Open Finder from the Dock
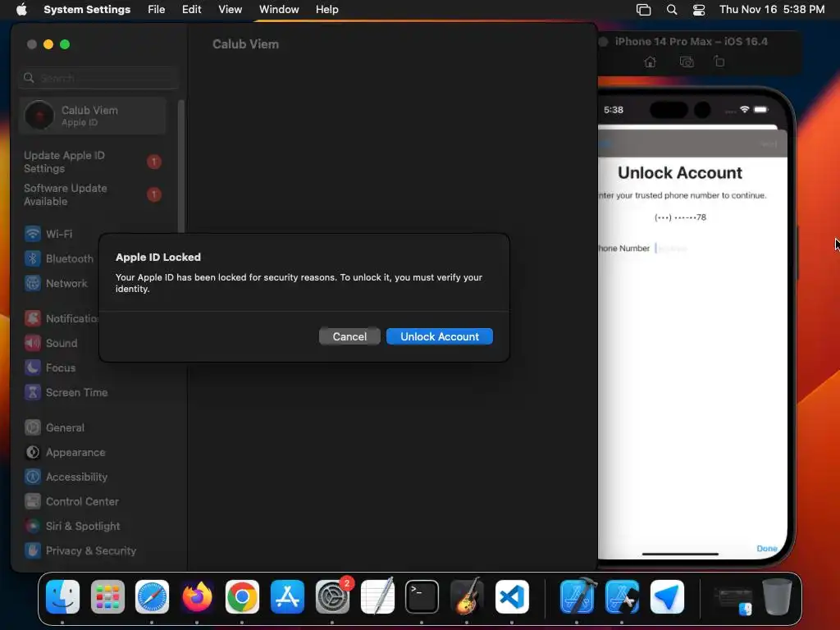The width and height of the screenshot is (840, 630). point(62,597)
